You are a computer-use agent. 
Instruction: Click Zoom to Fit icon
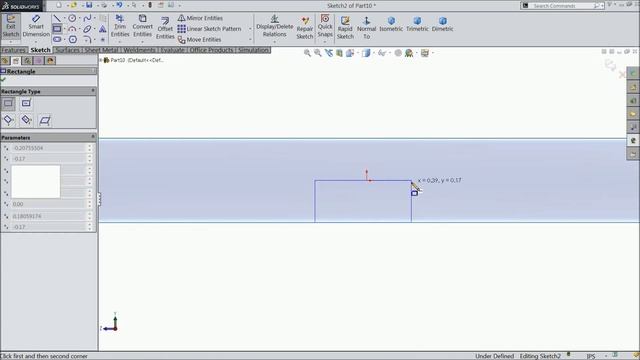[307, 53]
